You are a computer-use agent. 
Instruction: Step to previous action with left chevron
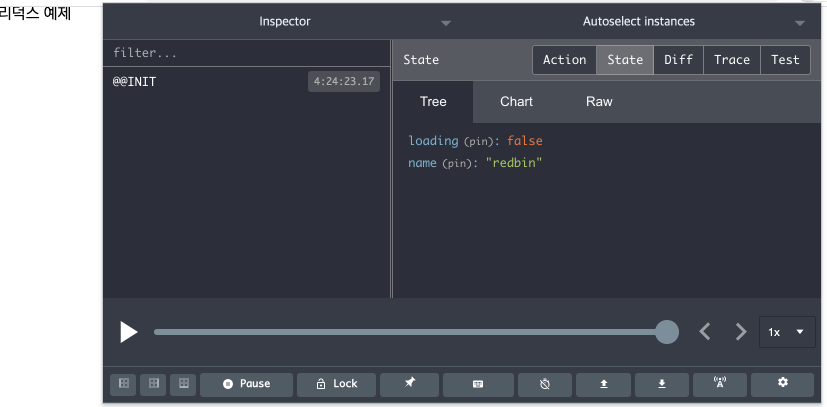[705, 332]
